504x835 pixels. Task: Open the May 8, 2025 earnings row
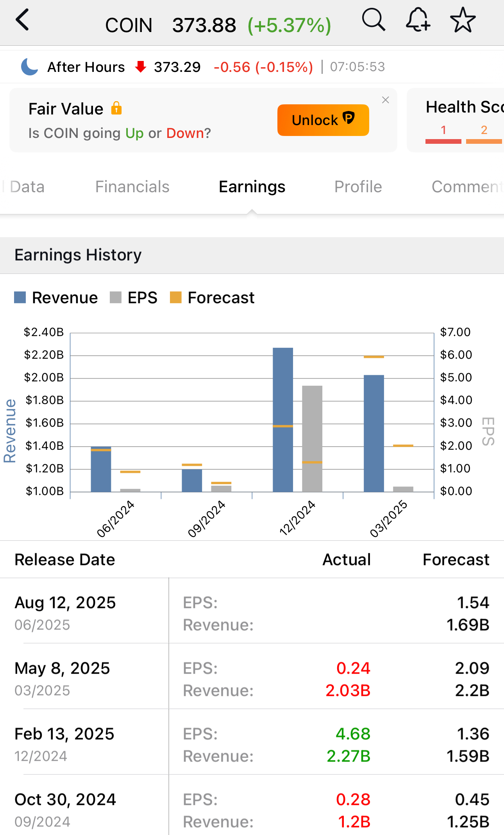[252, 676]
